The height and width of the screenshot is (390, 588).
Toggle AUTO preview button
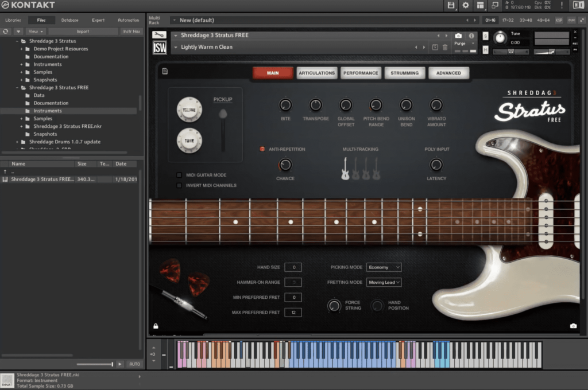[134, 364]
